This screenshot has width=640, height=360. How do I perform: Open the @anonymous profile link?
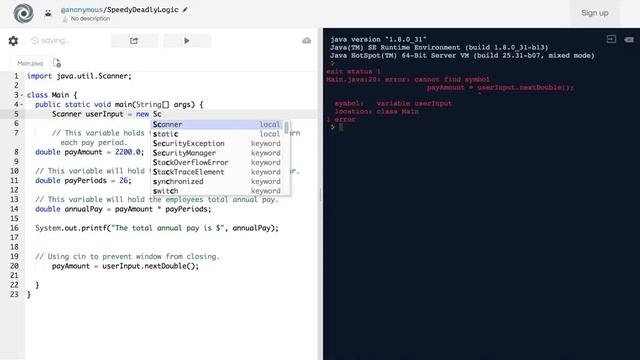82,9
